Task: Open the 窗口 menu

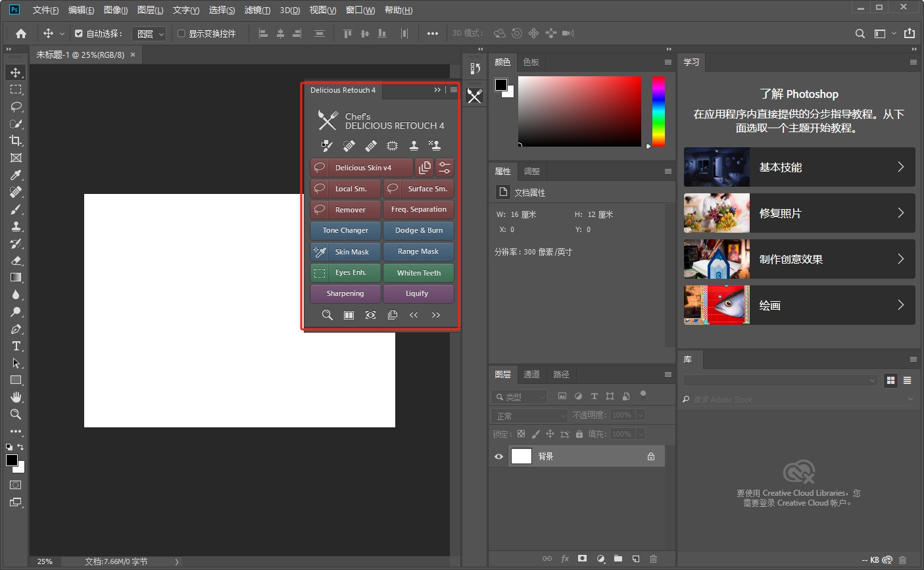Action: point(360,10)
